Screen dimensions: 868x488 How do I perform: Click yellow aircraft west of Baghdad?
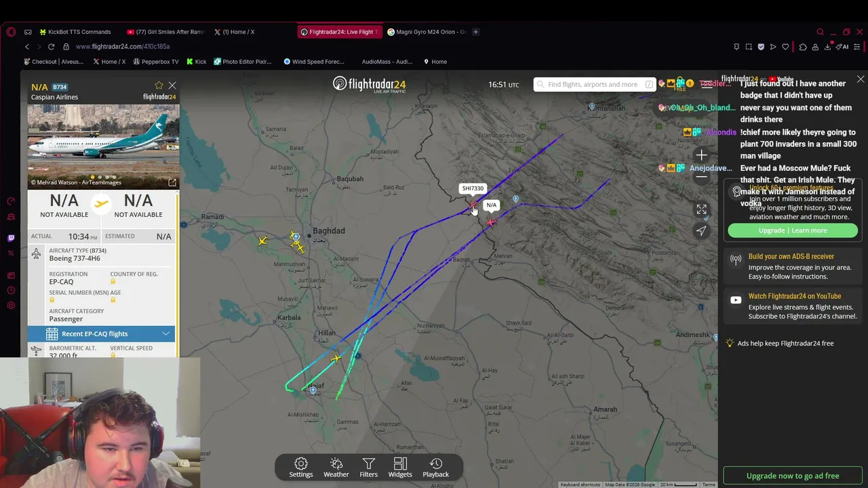[x=263, y=241]
